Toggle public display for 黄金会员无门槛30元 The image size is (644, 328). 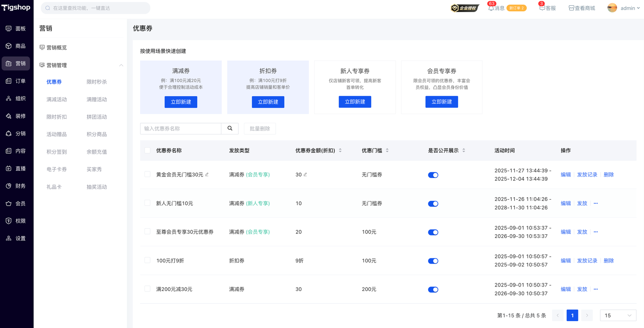click(x=433, y=175)
